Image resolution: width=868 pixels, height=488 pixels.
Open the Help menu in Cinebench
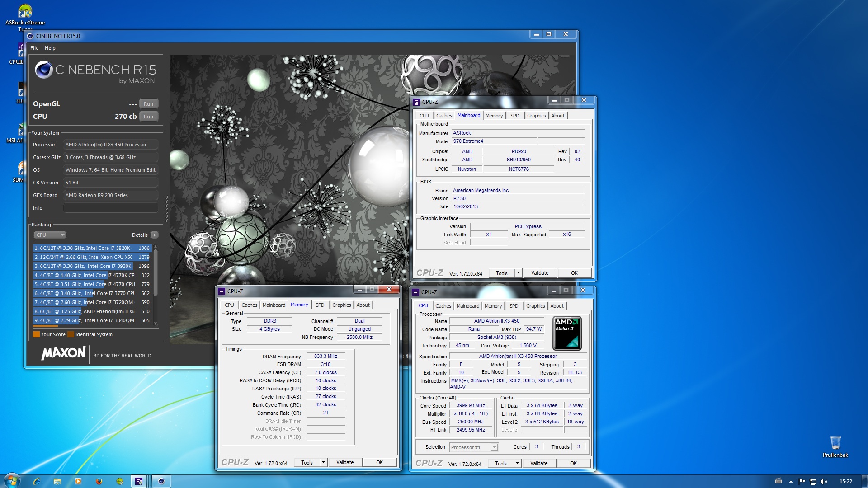(50, 48)
